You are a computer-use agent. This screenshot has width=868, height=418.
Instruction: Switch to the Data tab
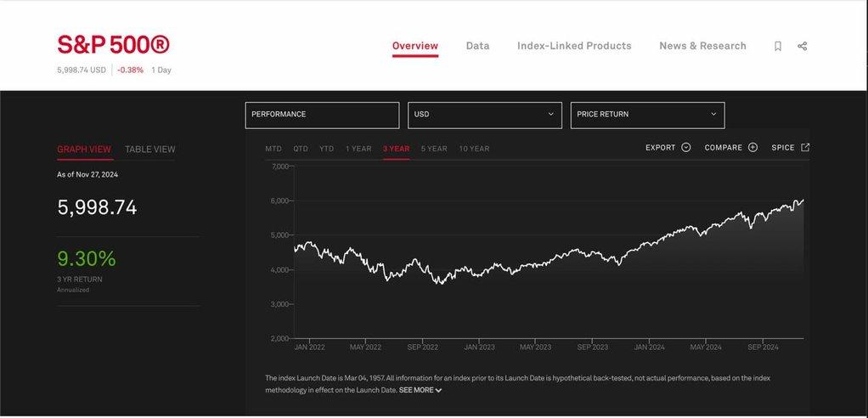click(x=477, y=46)
